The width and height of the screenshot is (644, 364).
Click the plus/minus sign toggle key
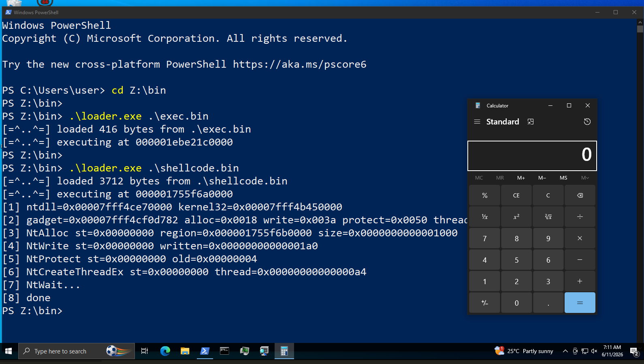484,303
